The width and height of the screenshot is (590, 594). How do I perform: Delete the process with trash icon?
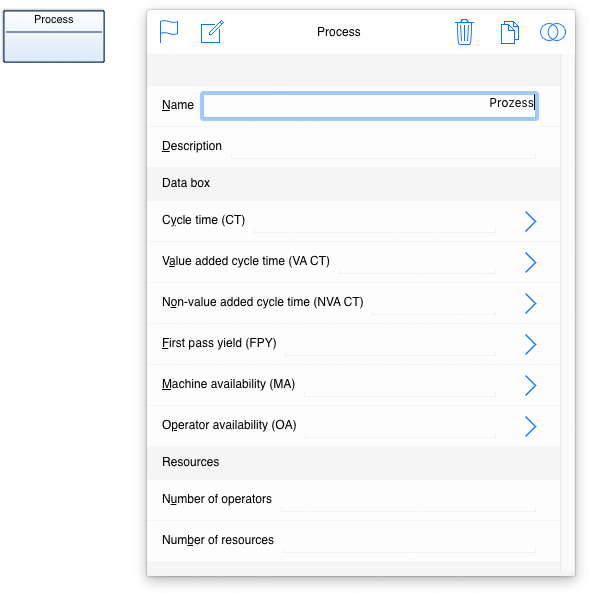(464, 32)
